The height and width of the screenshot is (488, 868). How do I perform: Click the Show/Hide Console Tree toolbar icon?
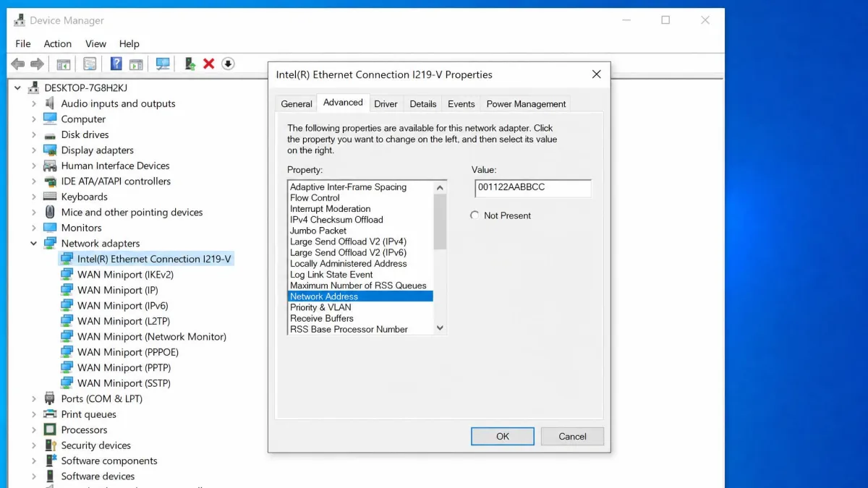[64, 64]
